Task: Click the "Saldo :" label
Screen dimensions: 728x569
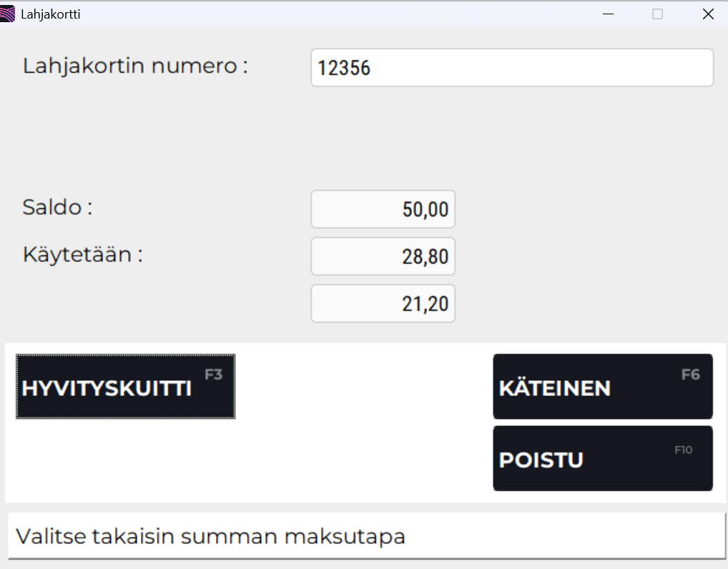Action: (57, 207)
